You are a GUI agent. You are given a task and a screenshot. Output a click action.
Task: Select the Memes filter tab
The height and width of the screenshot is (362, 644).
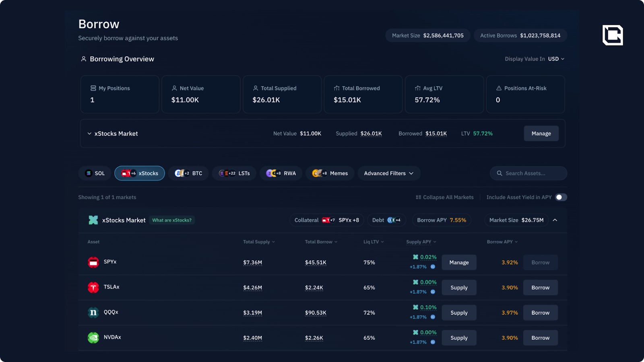[x=330, y=173]
